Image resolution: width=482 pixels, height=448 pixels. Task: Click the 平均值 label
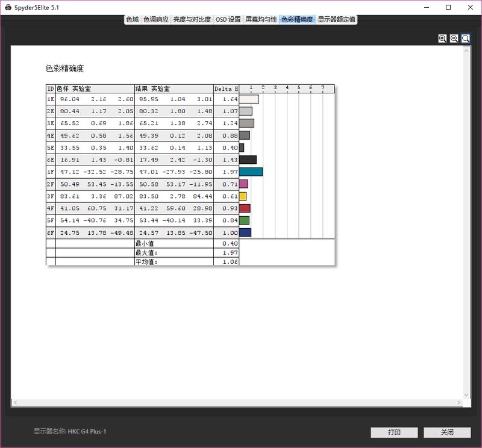146,262
